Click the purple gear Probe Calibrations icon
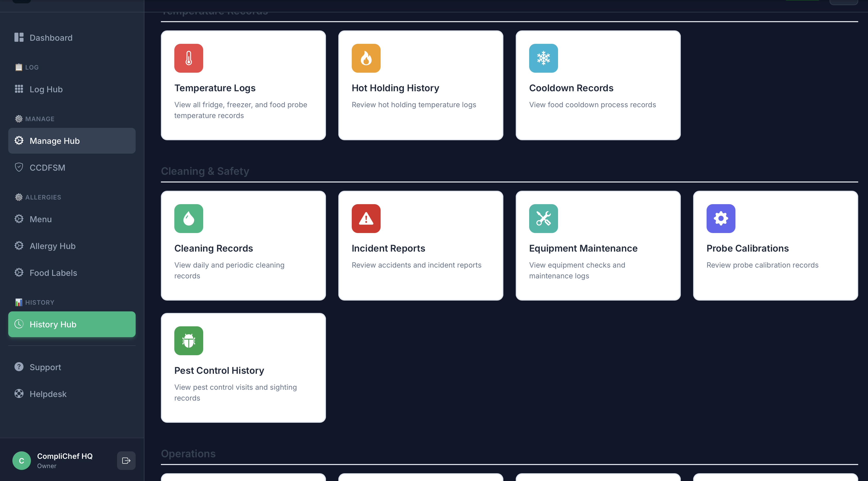The image size is (868, 481). tap(721, 219)
